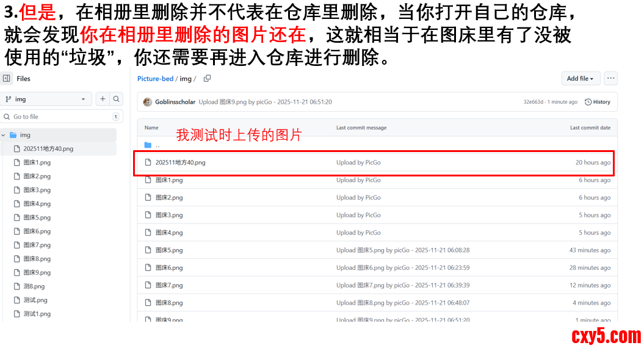
Task: Copy path icon next to img breadcrumb
Action: 208,78
